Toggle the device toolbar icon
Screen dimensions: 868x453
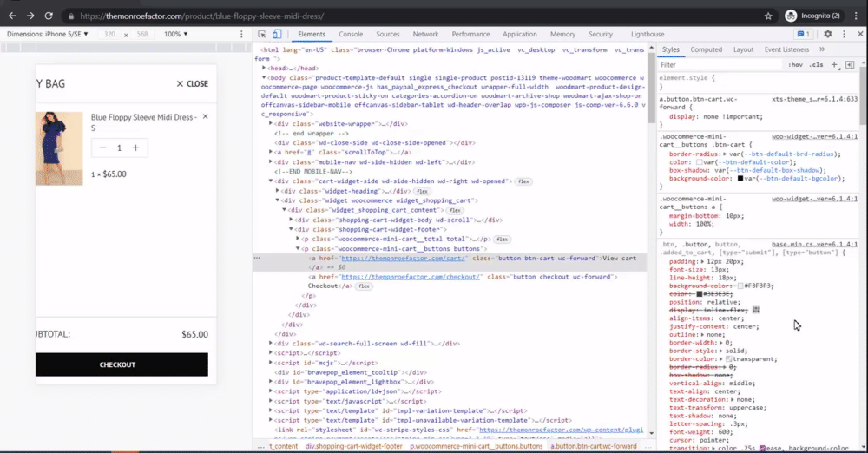[x=277, y=35]
